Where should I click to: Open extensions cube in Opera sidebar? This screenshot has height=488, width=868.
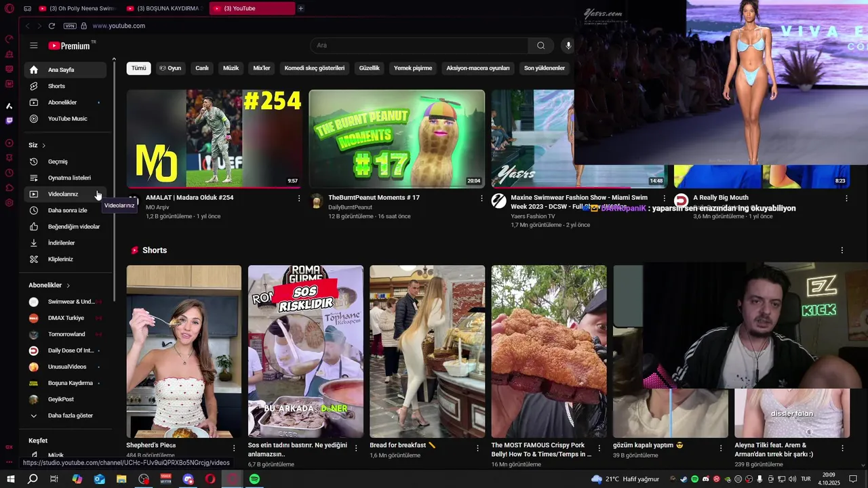(9, 188)
